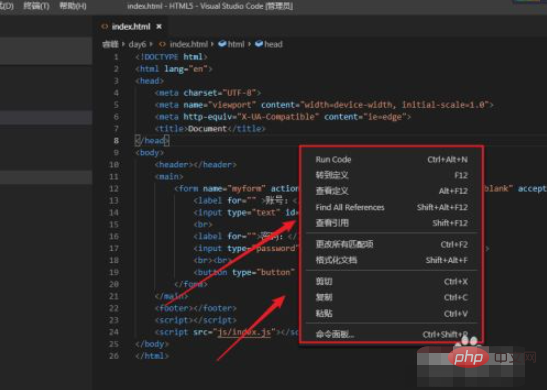Click the closing </head> tag on line 8
This screenshot has width=547, height=390.
click(x=152, y=141)
